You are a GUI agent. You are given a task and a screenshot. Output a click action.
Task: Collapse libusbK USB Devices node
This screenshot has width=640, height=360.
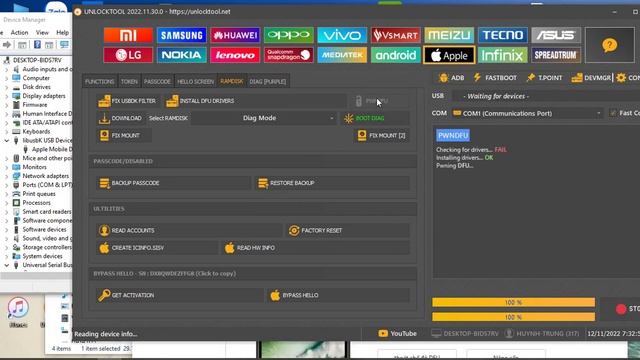(x=7, y=140)
